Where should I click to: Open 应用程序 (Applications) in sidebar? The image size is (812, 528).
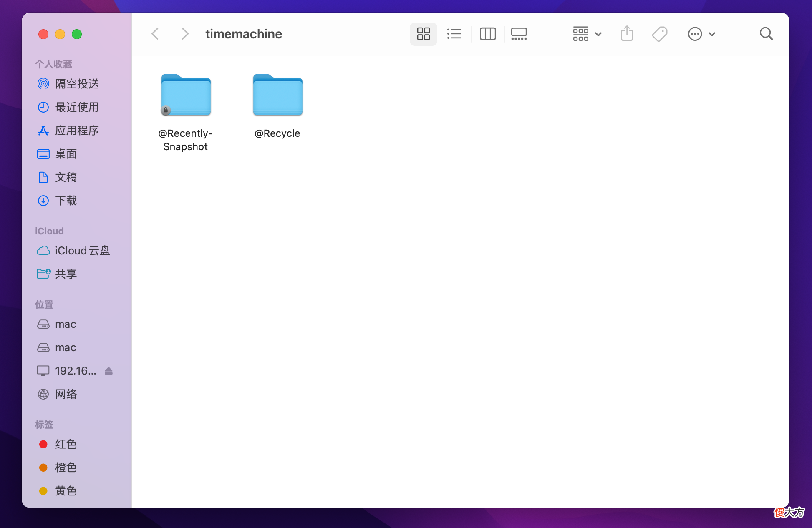[x=68, y=131]
